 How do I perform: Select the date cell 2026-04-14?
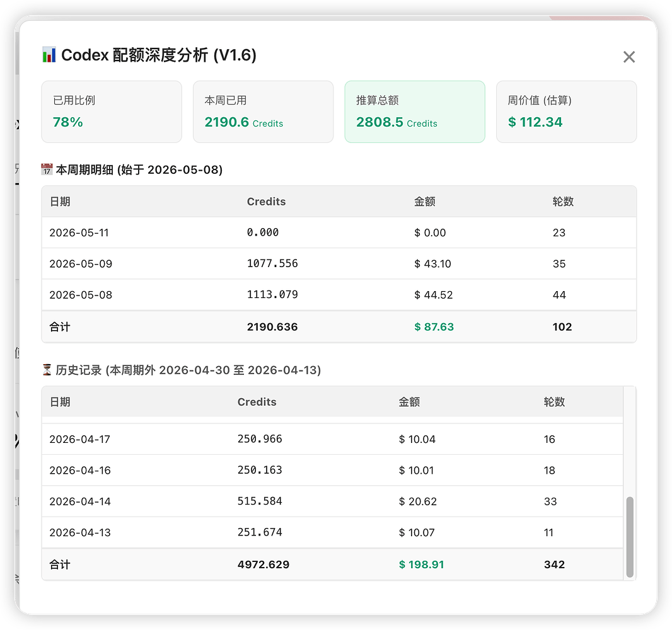[x=79, y=501]
